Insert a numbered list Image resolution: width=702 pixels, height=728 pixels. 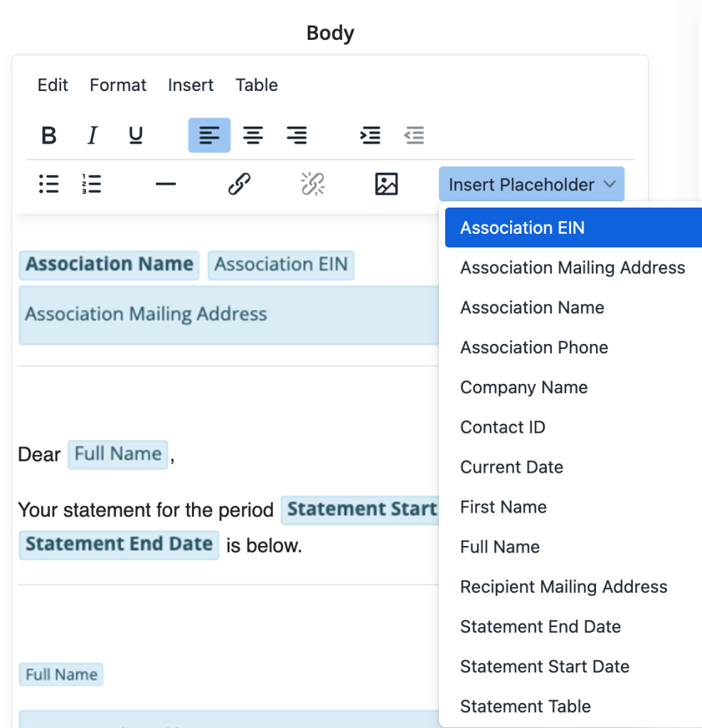pyautogui.click(x=91, y=184)
